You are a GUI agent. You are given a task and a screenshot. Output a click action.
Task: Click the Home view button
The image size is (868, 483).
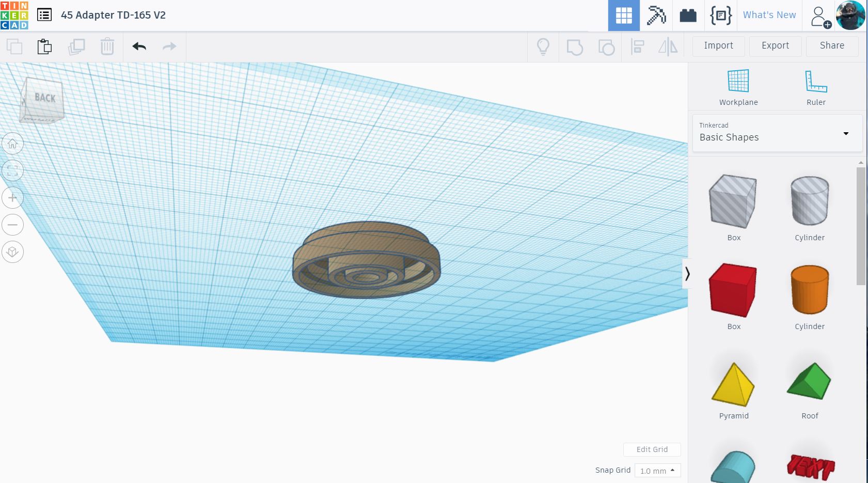13,144
